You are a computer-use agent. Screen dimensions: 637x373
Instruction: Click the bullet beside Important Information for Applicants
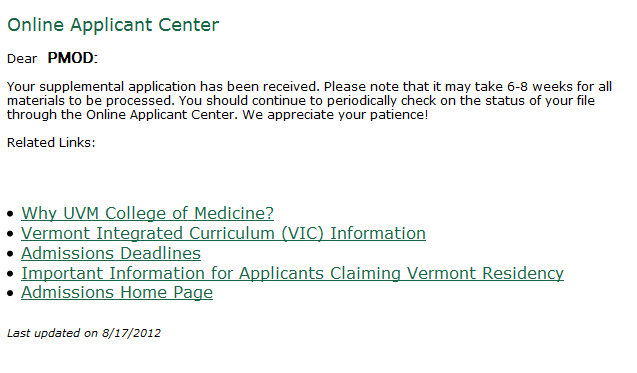[11, 273]
